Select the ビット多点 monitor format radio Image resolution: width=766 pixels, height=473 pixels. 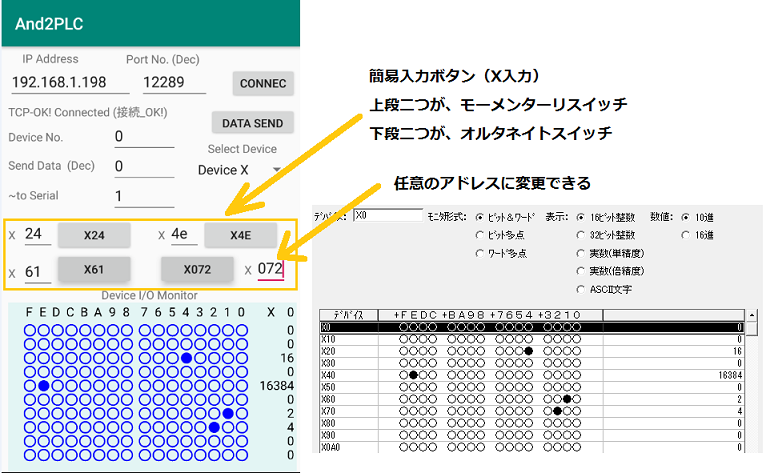(480, 235)
